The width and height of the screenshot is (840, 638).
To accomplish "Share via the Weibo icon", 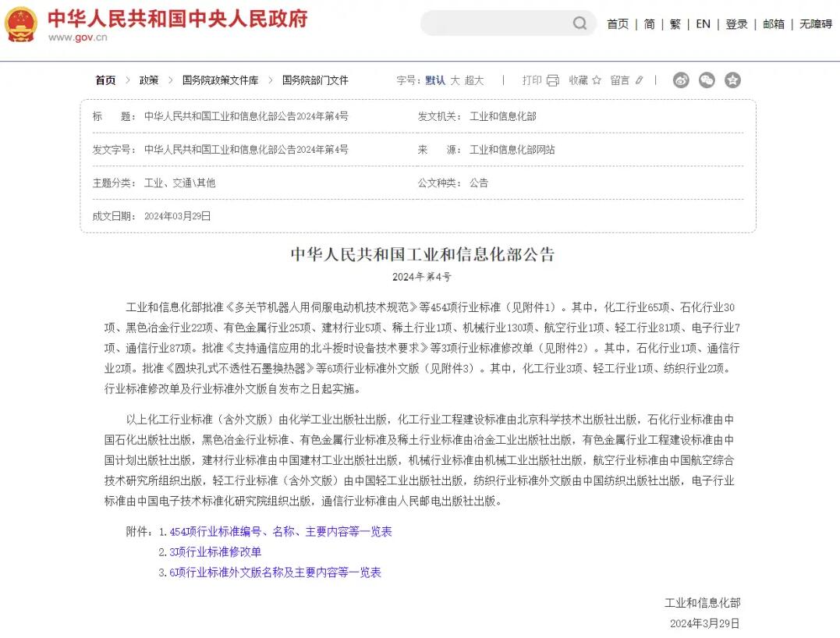I will point(681,80).
